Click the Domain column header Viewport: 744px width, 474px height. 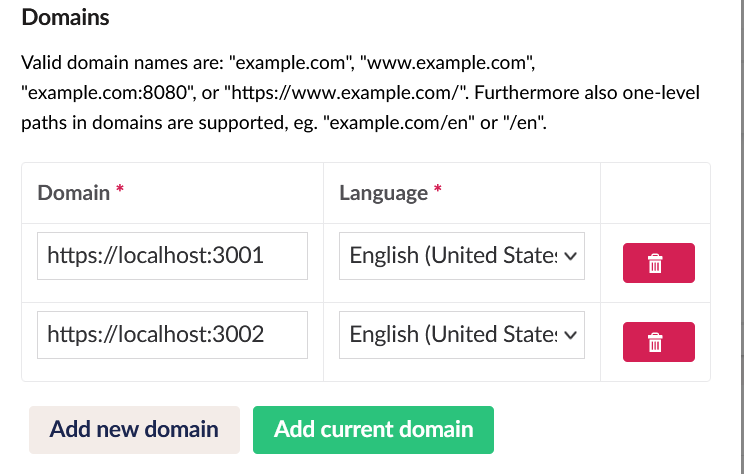pyautogui.click(x=73, y=193)
